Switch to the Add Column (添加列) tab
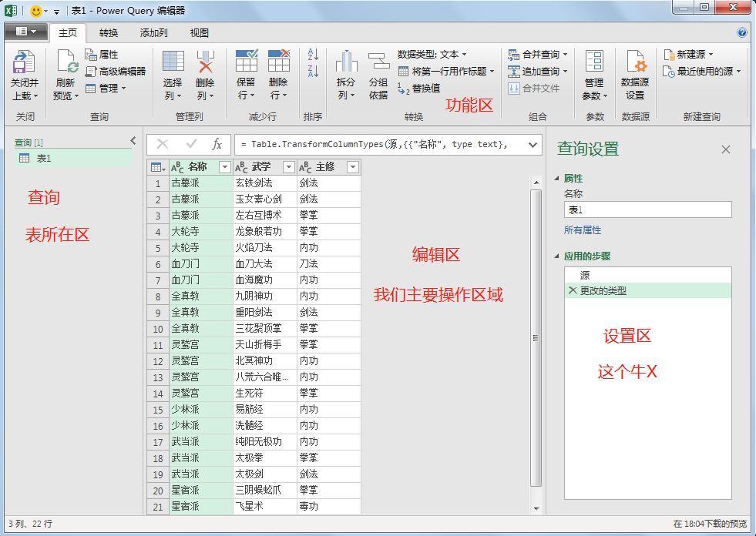This screenshot has height=536, width=756. [154, 33]
